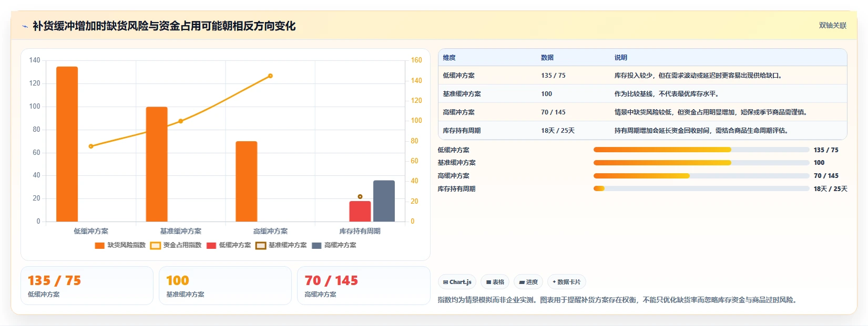Click the line point above 低缓冲方案
868x326 pixels.
tap(91, 146)
